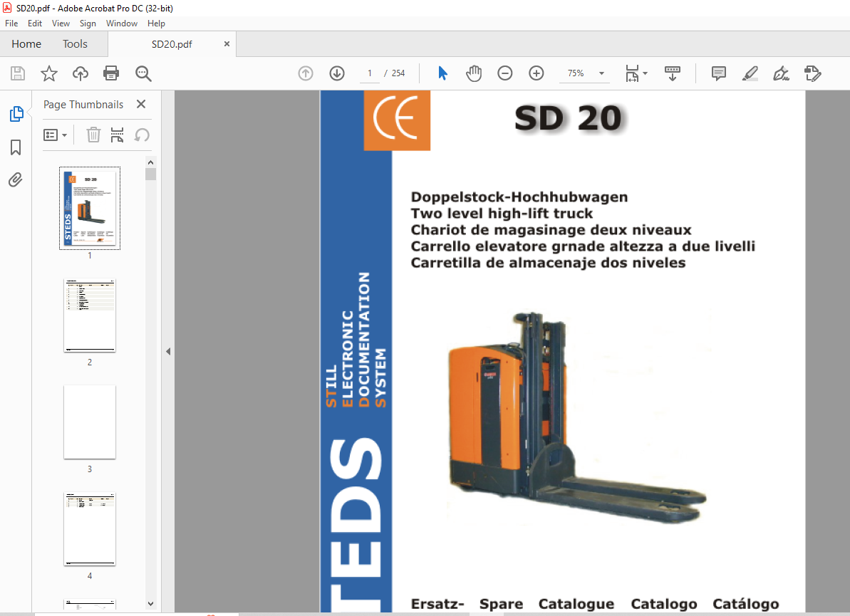Switch to the Tools tab
Viewport: 850px width, 616px height.
pos(75,44)
